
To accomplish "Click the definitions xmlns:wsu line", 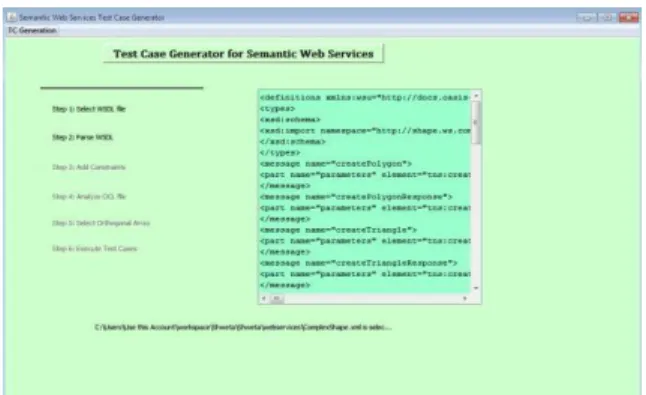I will (365, 98).
